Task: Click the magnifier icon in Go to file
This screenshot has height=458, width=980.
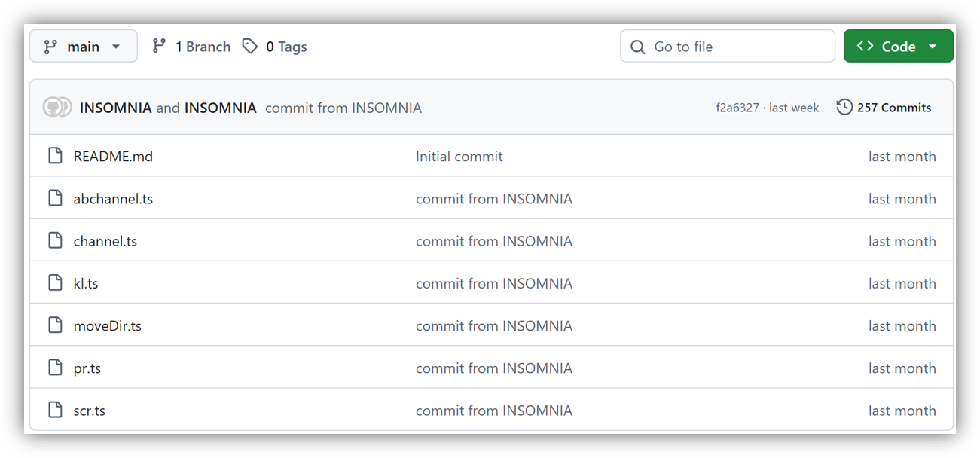Action: click(x=638, y=47)
